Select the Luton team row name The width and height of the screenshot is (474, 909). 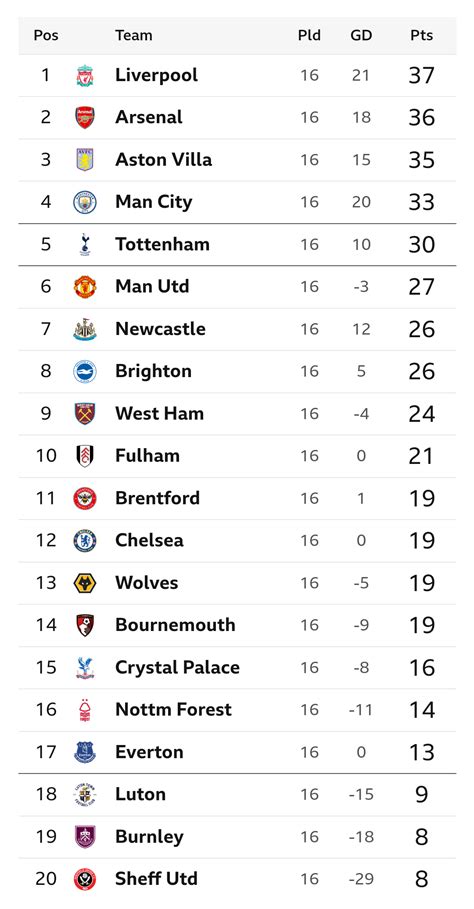[x=140, y=794]
